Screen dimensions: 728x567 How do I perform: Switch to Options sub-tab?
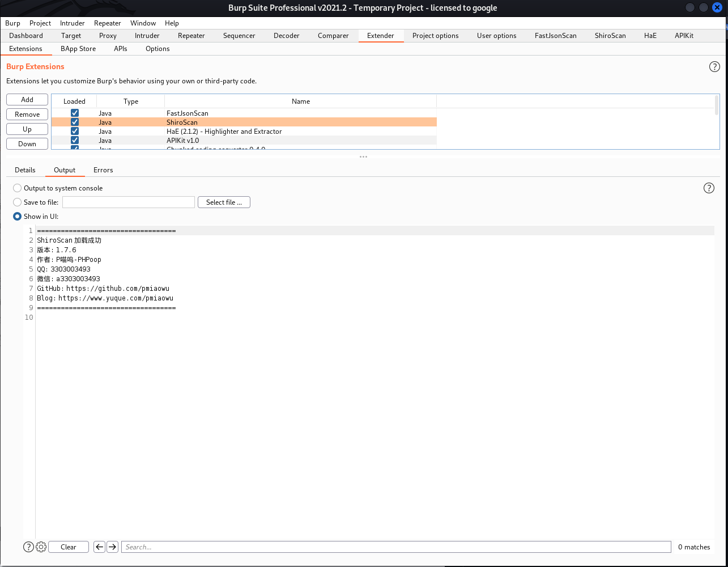click(157, 49)
